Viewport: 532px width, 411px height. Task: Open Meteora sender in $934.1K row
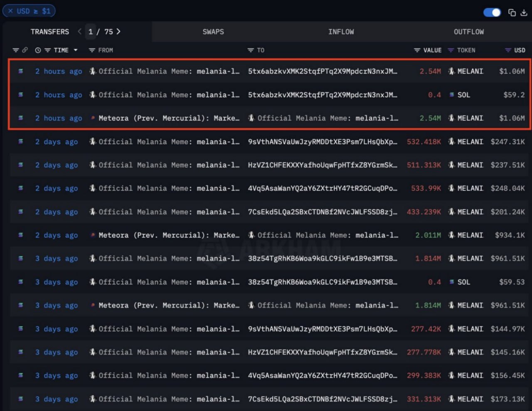[x=169, y=235]
